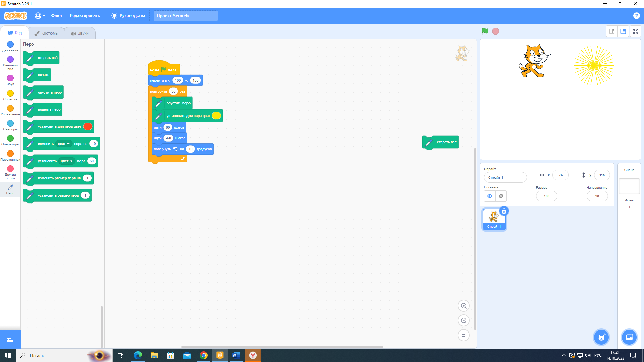Image resolution: width=644 pixels, height=362 pixels.
Task: Open Руководства tutorials
Action: coord(128,16)
